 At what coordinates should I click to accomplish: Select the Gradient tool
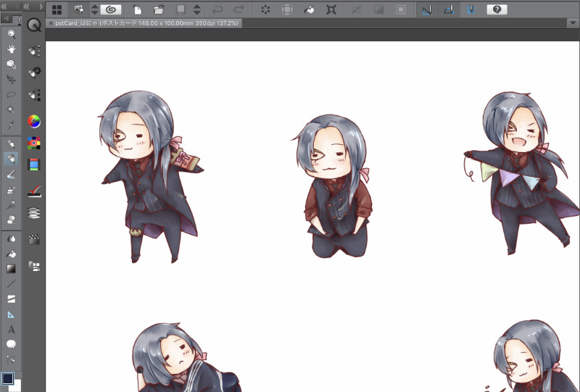pyautogui.click(x=12, y=269)
